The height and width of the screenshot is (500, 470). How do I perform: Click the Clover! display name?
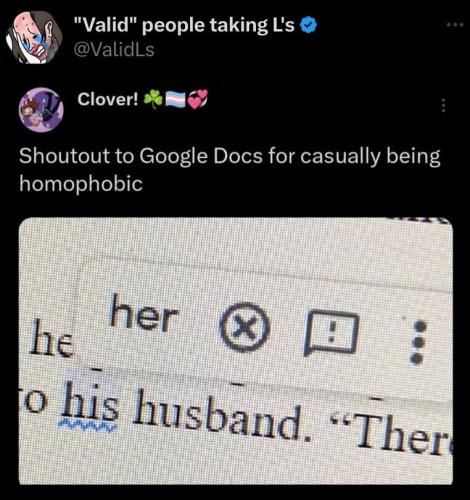pyautogui.click(x=108, y=99)
